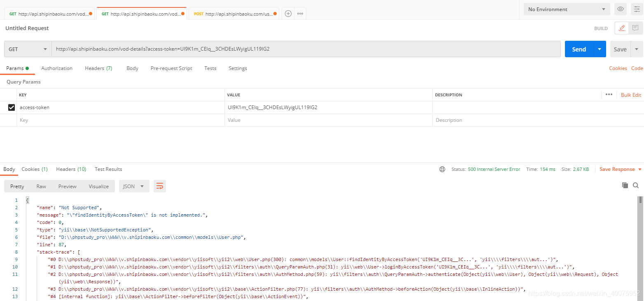Expand the Save Response dropdown
The height and width of the screenshot is (301, 644).
coord(640,169)
